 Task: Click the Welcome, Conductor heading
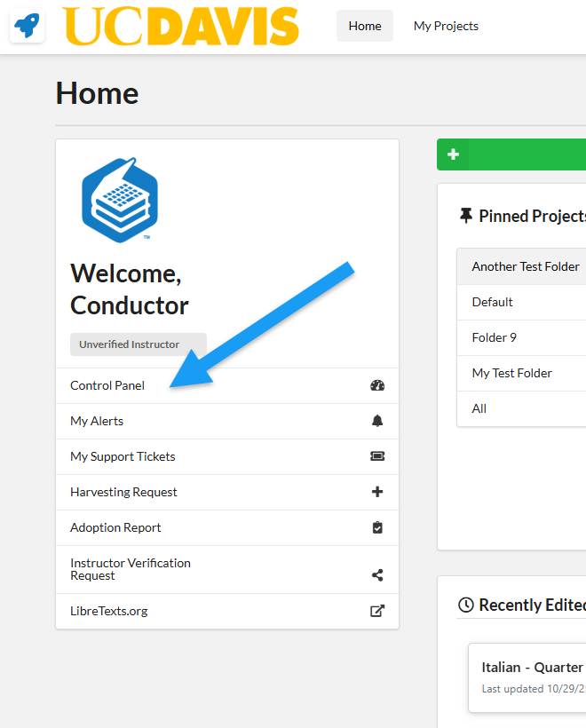pyautogui.click(x=130, y=289)
